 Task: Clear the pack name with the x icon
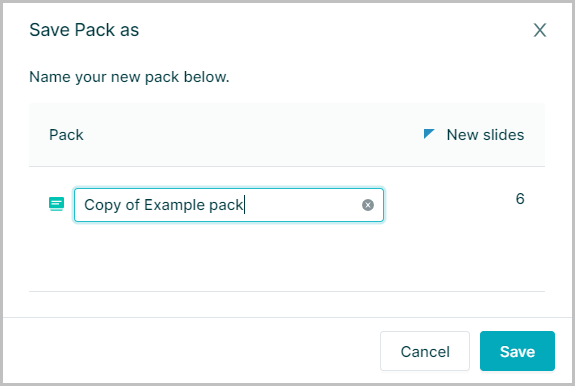pos(368,205)
